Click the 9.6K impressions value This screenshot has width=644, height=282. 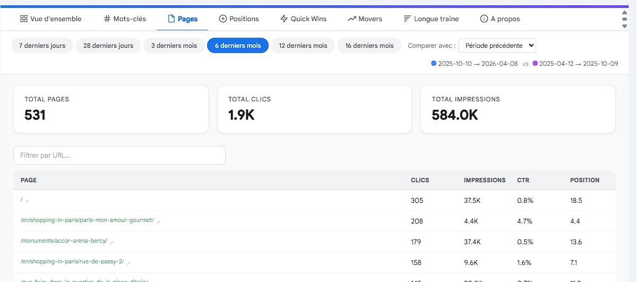(x=471, y=262)
